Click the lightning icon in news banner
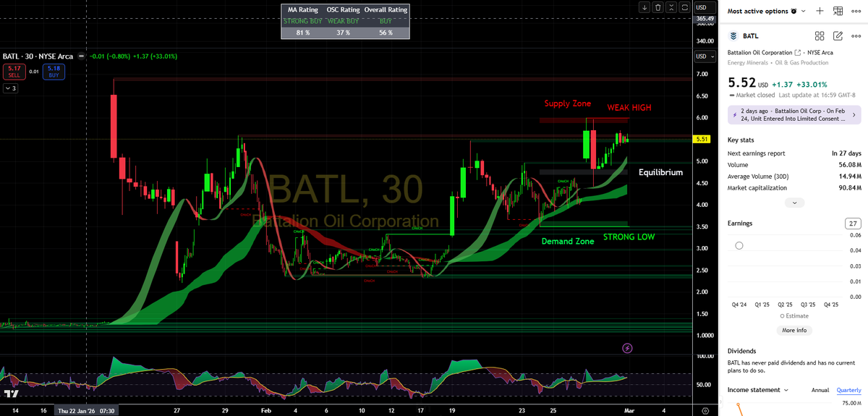 (x=735, y=114)
